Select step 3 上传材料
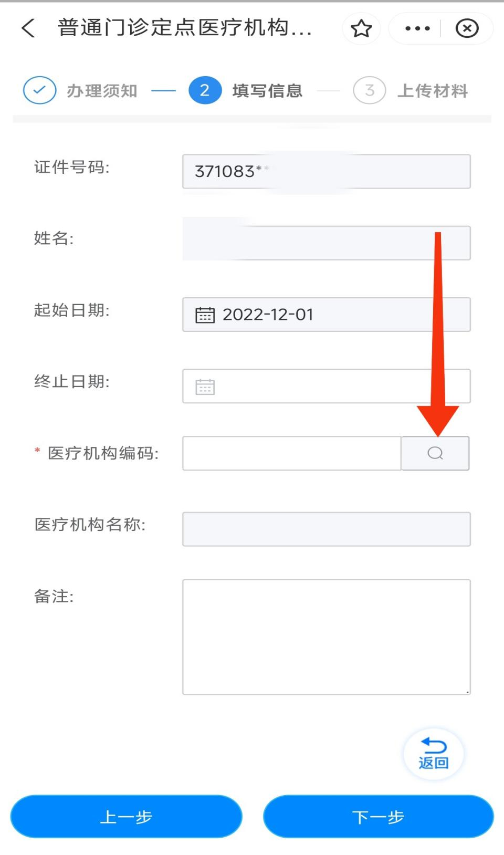This screenshot has width=504, height=855. point(370,90)
